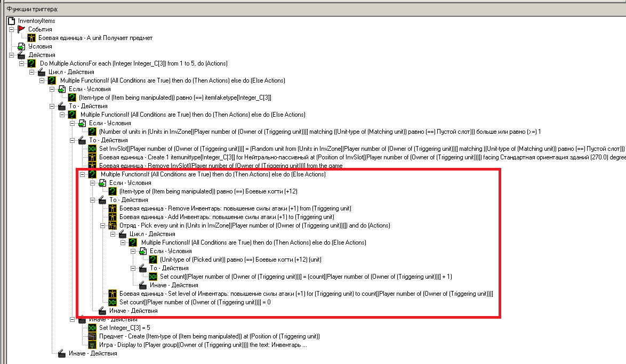This screenshot has height=364, width=626.
Task: Click clapperboard icon of last 'Иначе - Действия' row
Action: click(62, 353)
